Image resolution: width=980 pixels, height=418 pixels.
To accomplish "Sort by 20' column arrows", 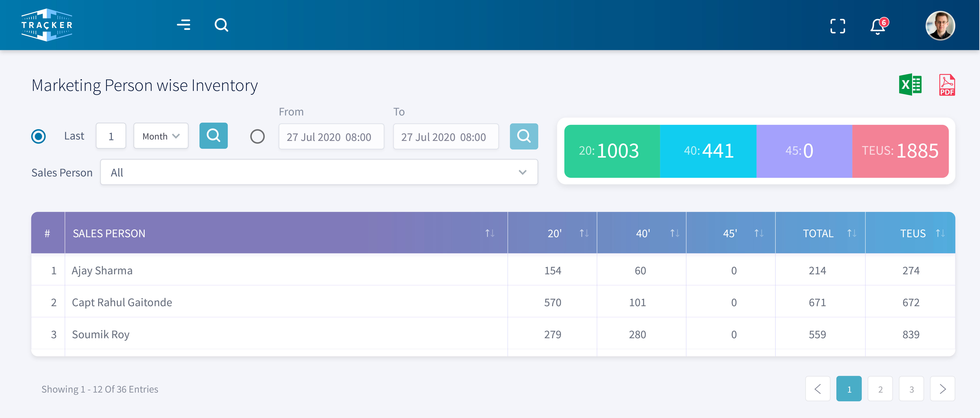I will click(x=584, y=233).
